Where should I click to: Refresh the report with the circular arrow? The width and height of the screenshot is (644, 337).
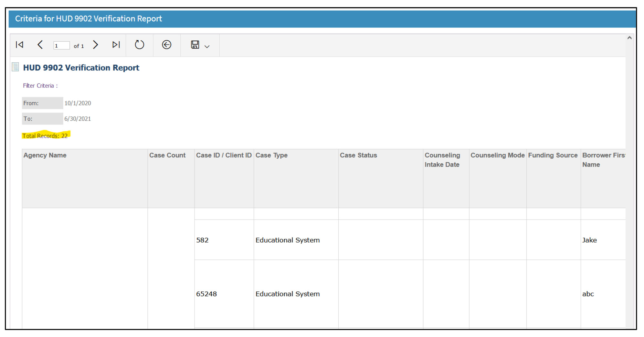click(x=139, y=45)
